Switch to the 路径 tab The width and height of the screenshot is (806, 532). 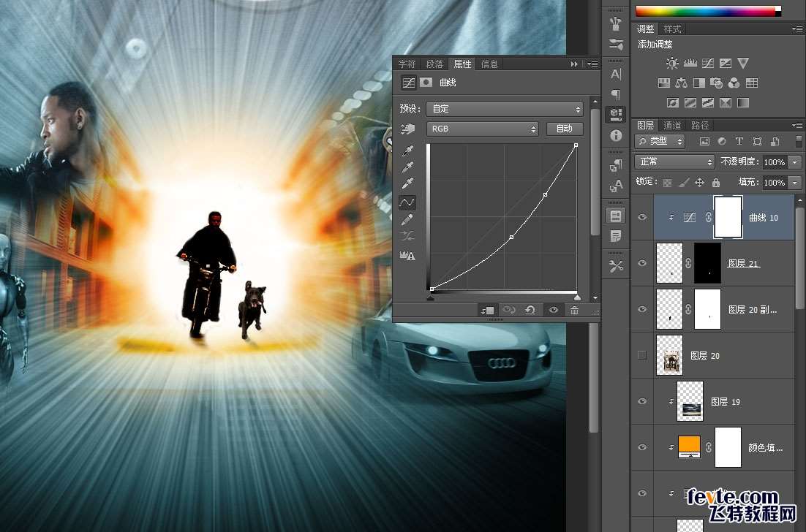pos(700,125)
